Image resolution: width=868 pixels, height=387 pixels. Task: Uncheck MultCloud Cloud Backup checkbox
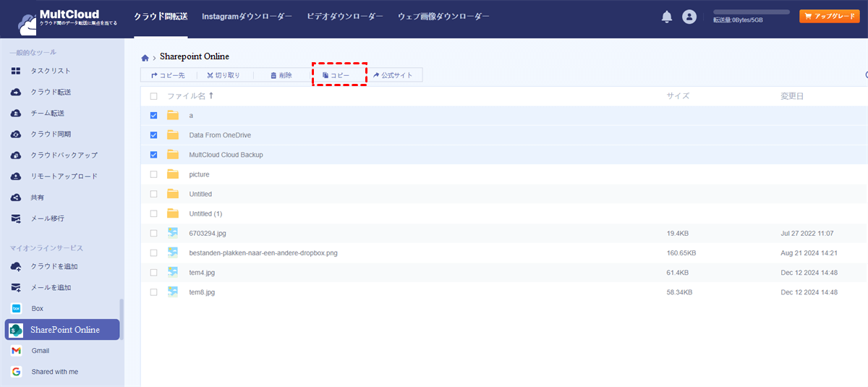pos(153,154)
